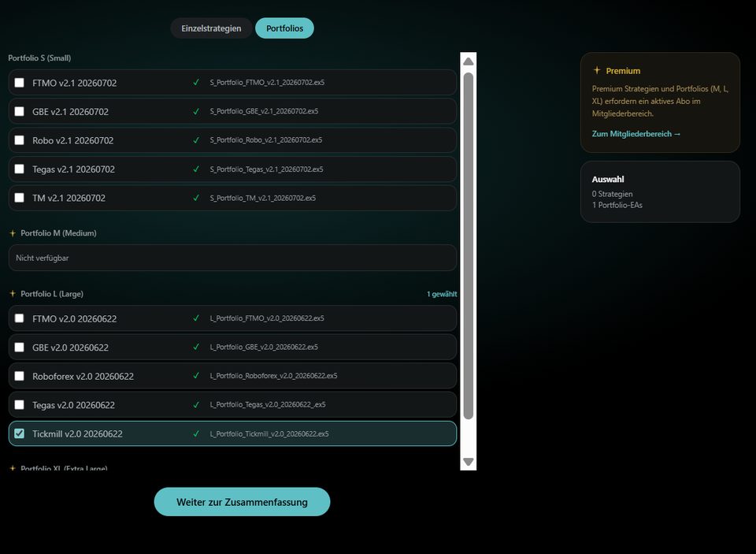Click the green checkmark beside L_Portfolio_FTMO_v2.0 file
This screenshot has width=756, height=554.
[196, 318]
